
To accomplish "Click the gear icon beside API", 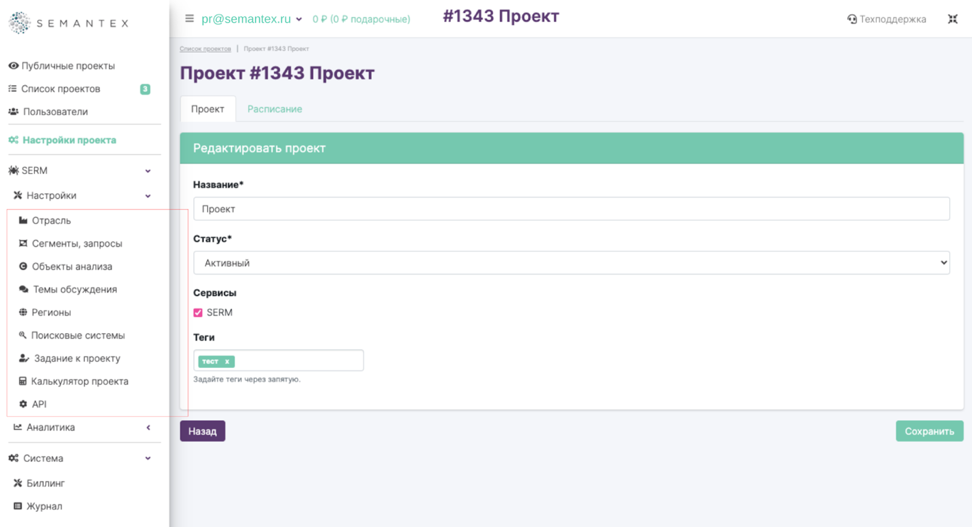I will tap(23, 404).
